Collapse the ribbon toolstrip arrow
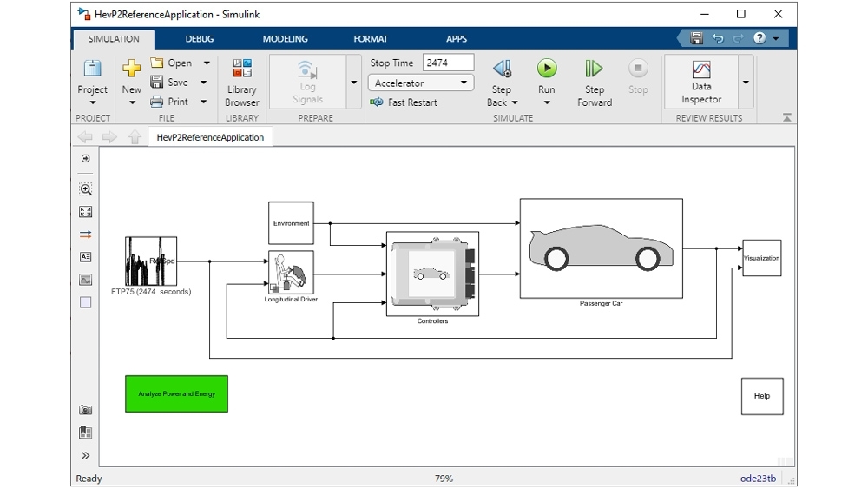 point(786,117)
